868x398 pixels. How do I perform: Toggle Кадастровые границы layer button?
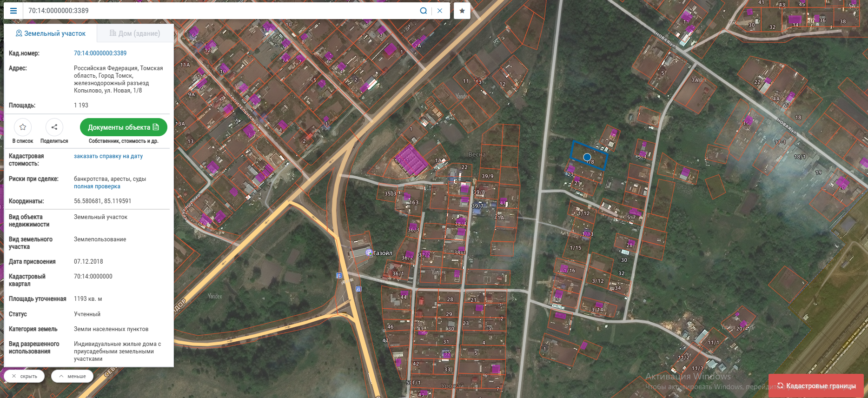[816, 386]
